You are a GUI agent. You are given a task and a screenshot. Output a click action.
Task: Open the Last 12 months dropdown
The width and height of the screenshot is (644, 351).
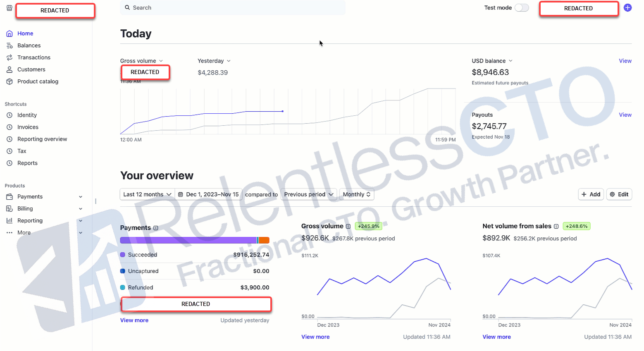[147, 194]
